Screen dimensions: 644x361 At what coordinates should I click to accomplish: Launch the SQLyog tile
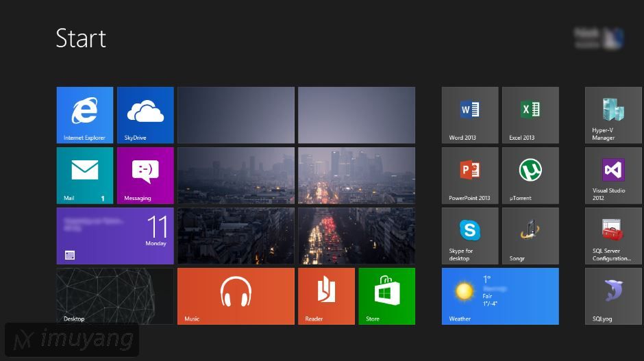pos(614,296)
